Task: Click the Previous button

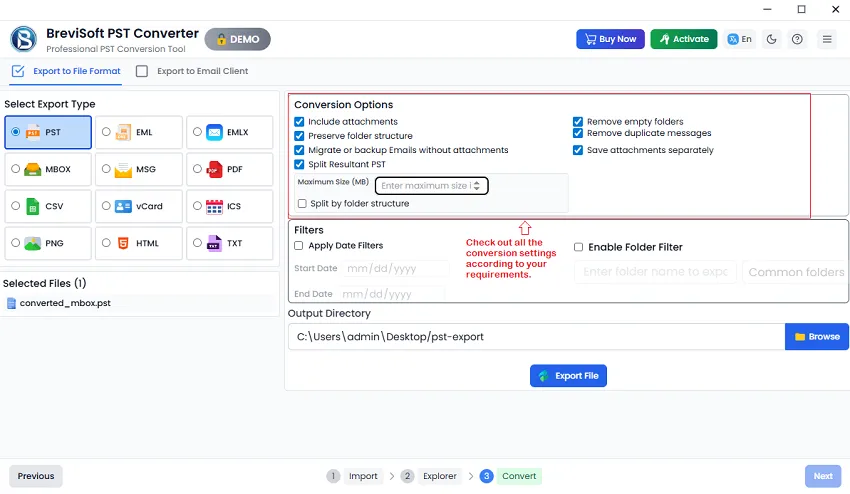Action: [x=36, y=476]
